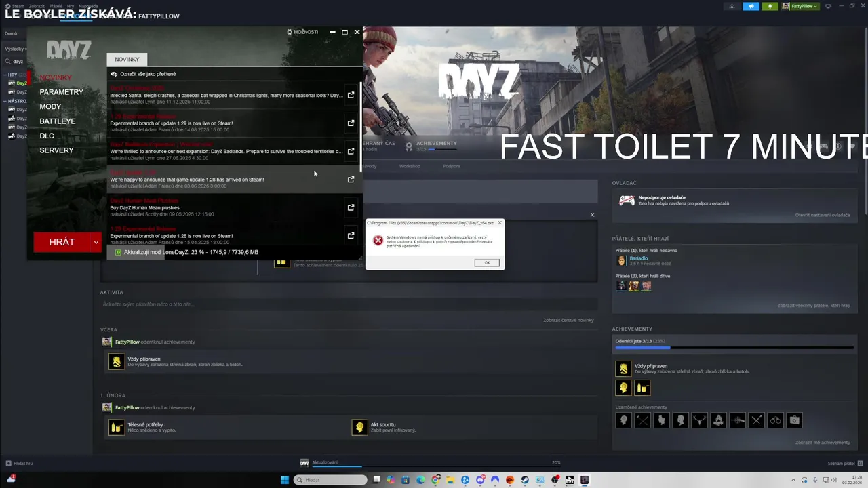Click the unsupported controller icon

tap(627, 200)
